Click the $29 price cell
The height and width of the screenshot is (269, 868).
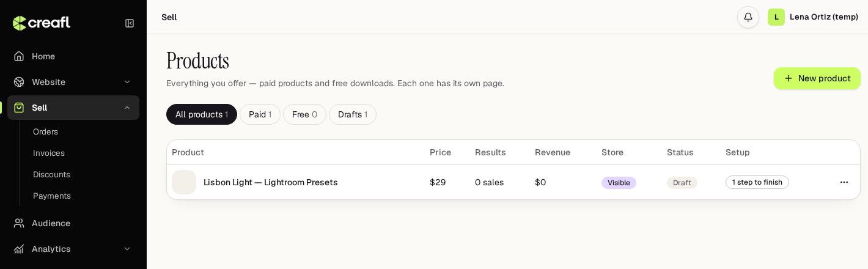click(x=438, y=182)
